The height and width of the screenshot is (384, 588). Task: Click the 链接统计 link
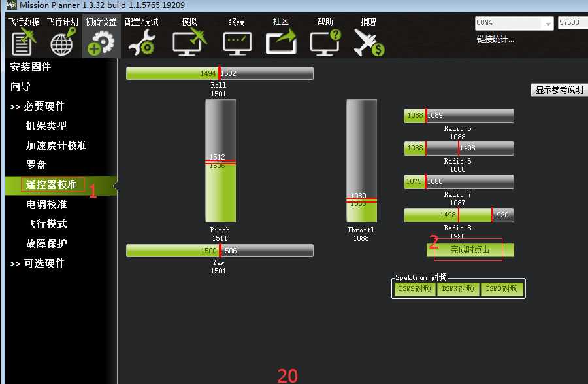click(495, 39)
